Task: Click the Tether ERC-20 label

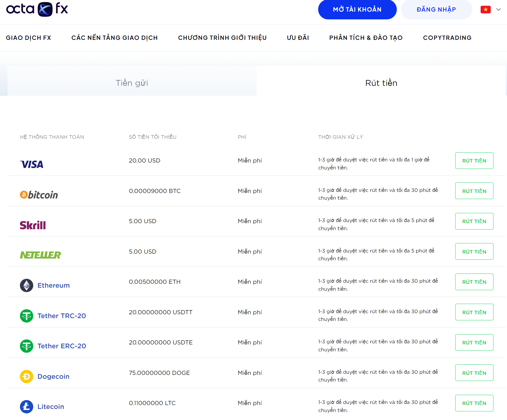Action: [62, 346]
